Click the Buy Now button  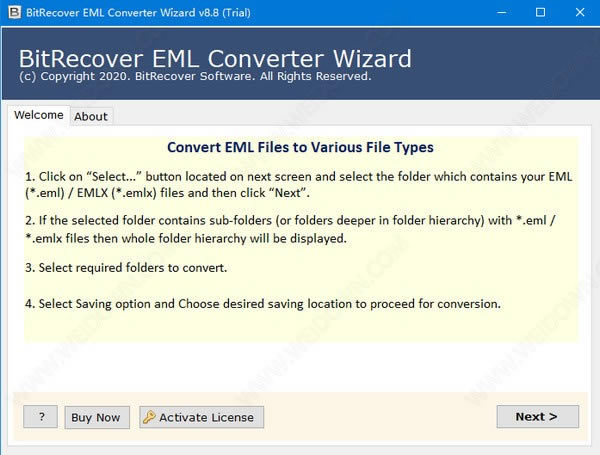[97, 417]
